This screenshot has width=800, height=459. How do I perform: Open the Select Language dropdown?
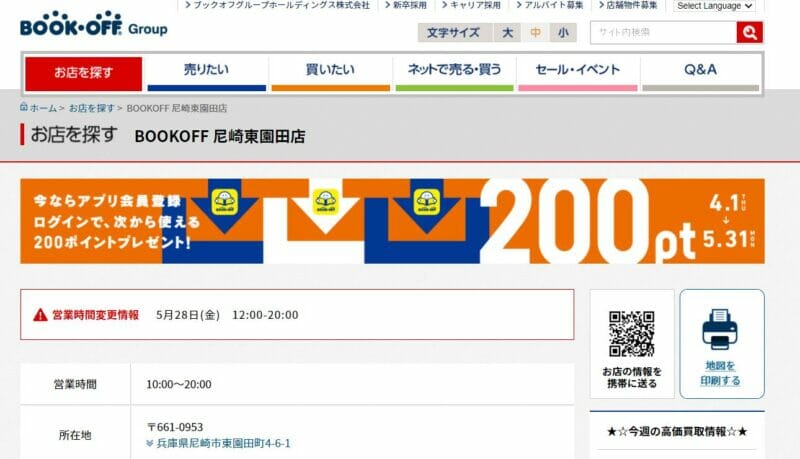(x=714, y=6)
